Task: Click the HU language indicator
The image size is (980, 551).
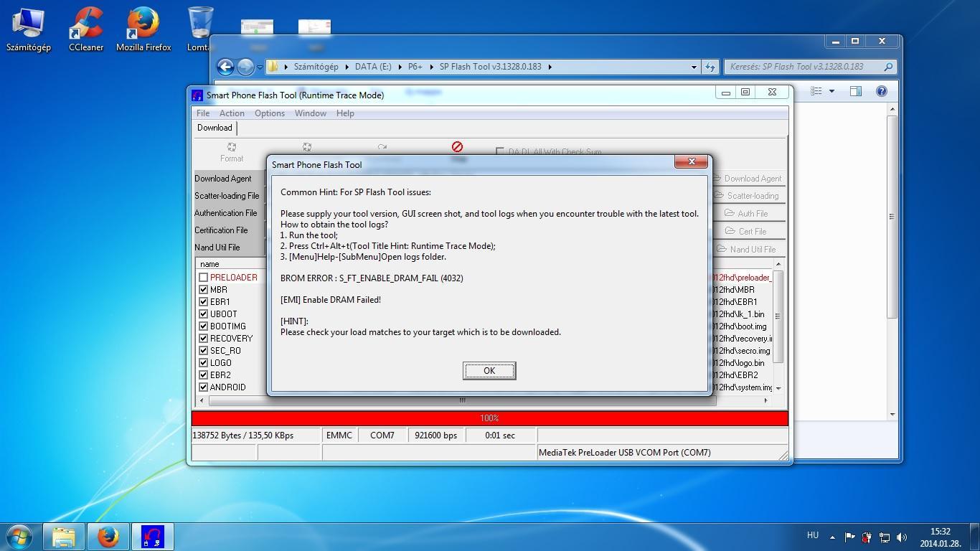Action: [x=813, y=535]
